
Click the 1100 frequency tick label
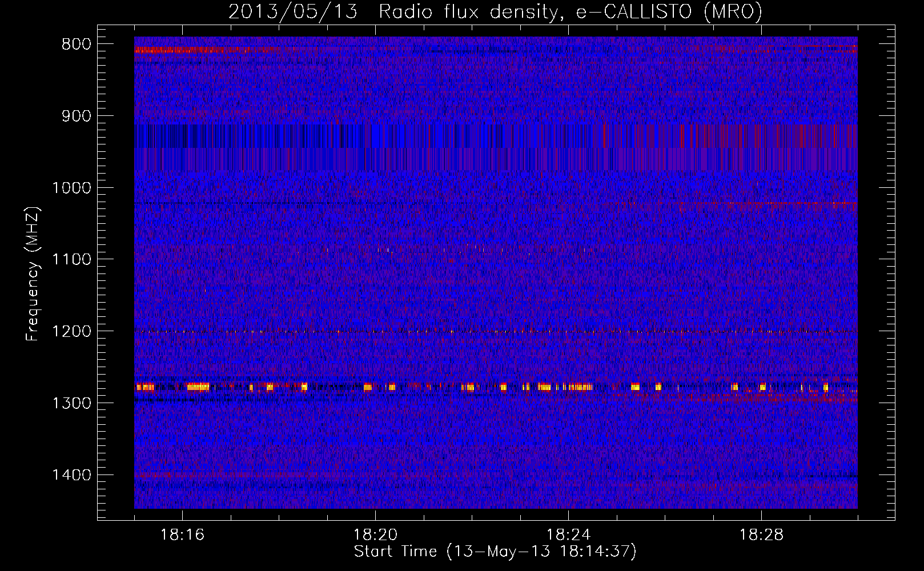(x=72, y=260)
